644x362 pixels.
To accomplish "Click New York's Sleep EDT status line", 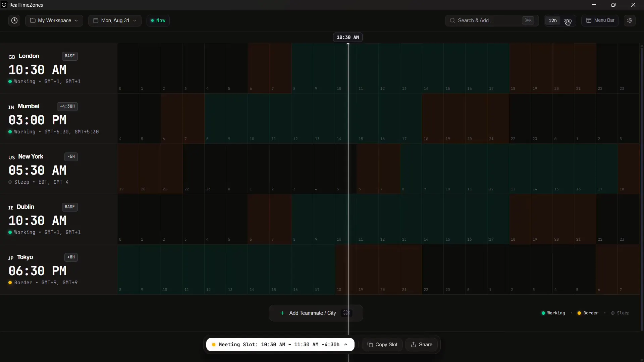I will (x=39, y=182).
